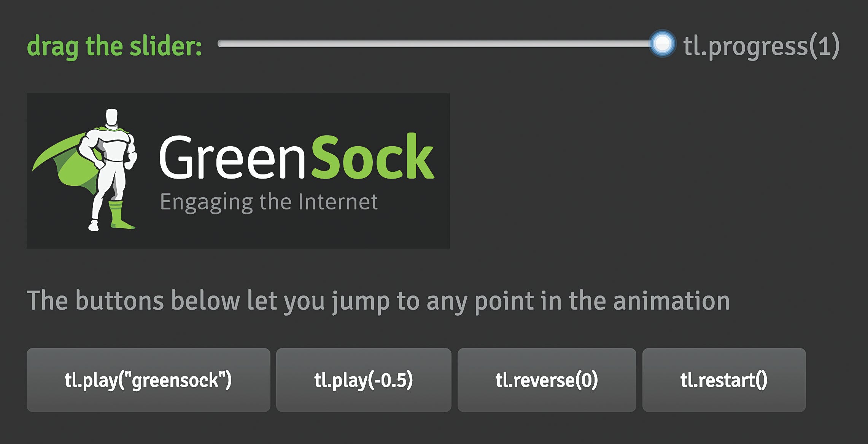Click the green "drag the slider:" label
The width and height of the screenshot is (868, 444).
pos(114,46)
